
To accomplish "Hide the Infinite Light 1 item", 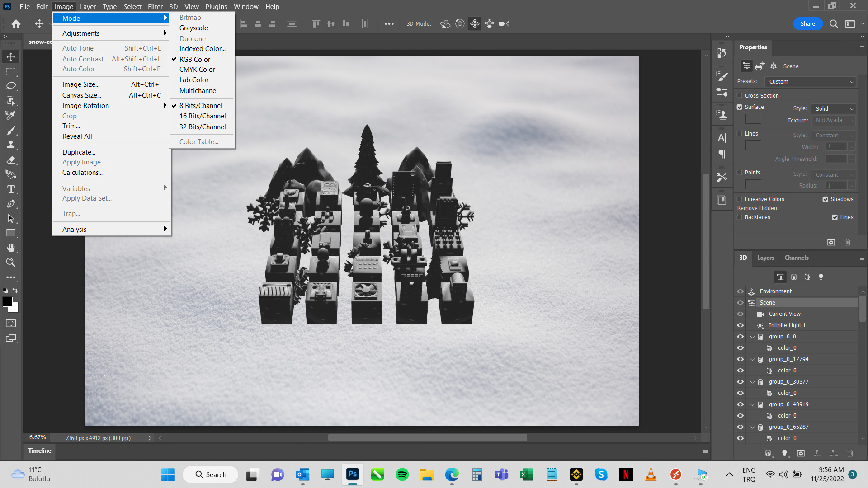I will point(740,325).
